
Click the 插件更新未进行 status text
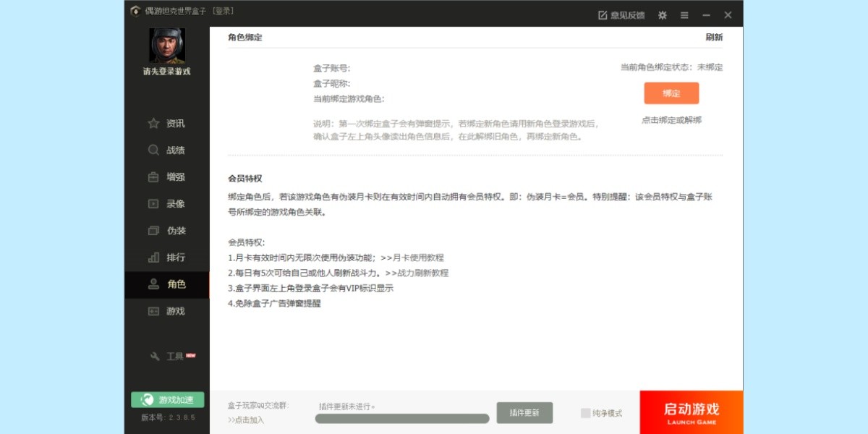pos(347,407)
